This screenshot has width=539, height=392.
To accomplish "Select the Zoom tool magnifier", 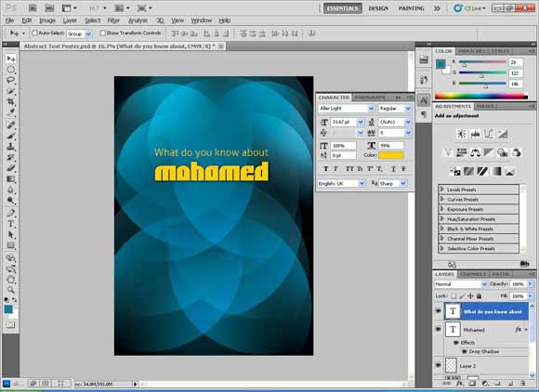I will click(10, 290).
